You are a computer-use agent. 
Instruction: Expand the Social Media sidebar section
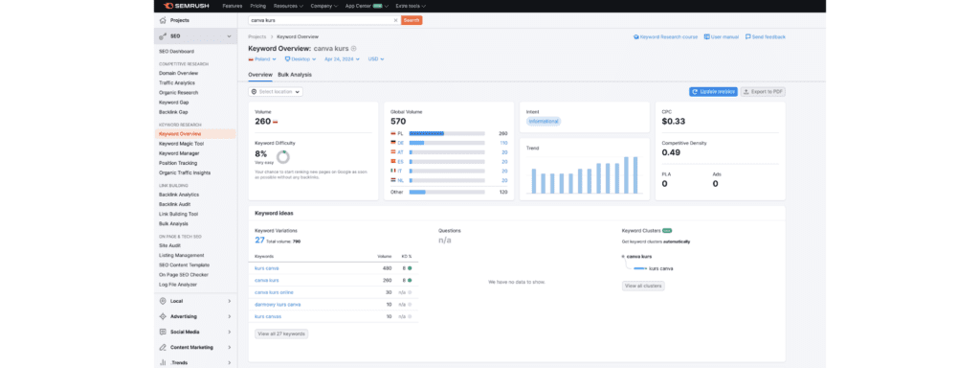(230, 332)
